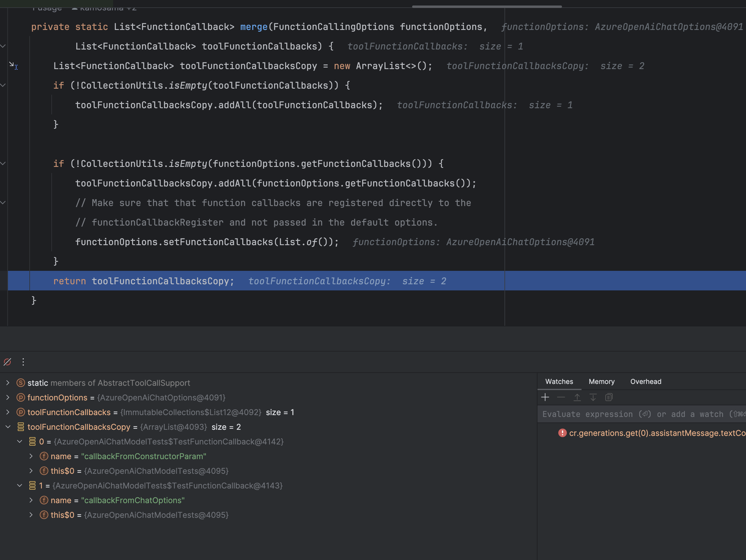Click the gutter override marker at ArrayList line
The height and width of the screenshot is (560, 746).
[x=13, y=65]
